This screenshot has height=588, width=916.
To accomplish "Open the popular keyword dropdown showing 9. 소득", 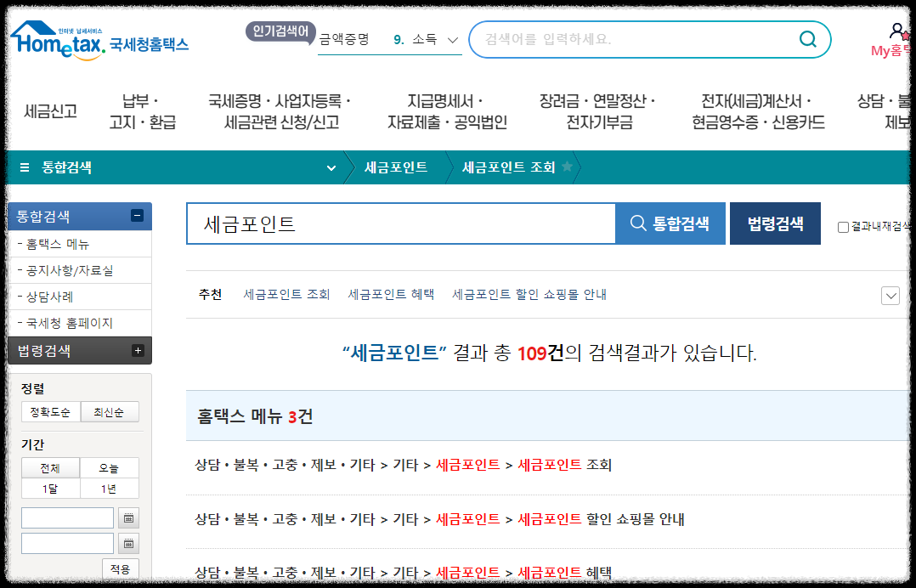I will pos(453,39).
